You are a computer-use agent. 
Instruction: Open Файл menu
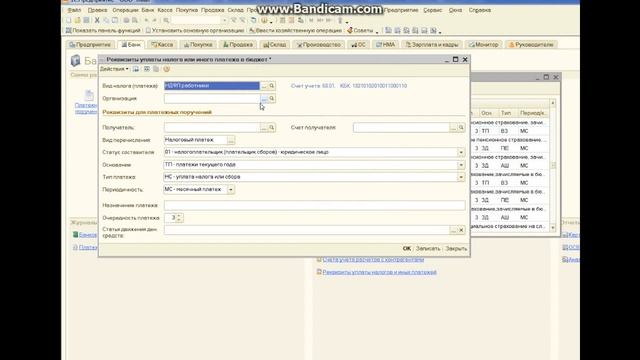(74, 10)
